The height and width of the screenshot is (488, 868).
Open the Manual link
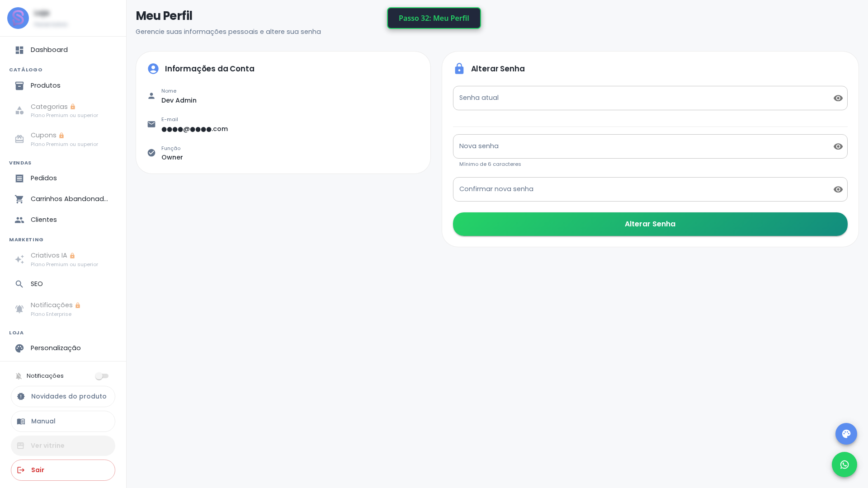pyautogui.click(x=63, y=421)
